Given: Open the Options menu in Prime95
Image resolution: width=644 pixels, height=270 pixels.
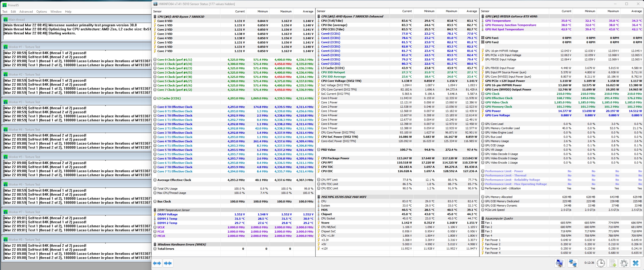Looking at the screenshot, I should click(x=42, y=12).
